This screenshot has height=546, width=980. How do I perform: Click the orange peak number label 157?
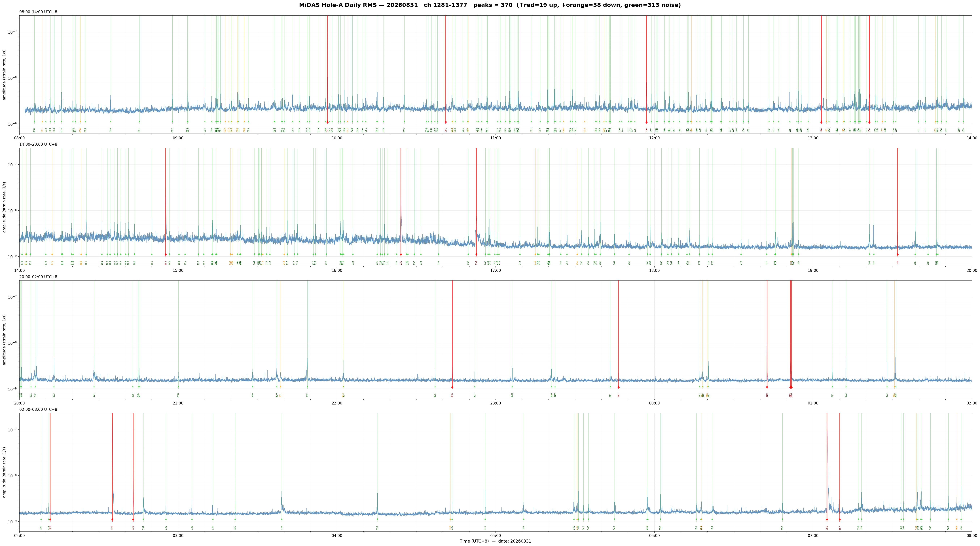[882, 130]
